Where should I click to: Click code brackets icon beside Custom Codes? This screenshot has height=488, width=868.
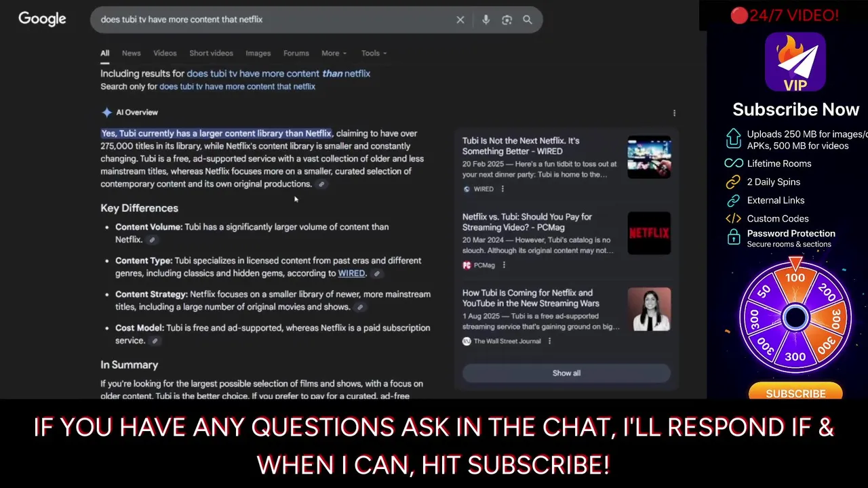[733, 219]
